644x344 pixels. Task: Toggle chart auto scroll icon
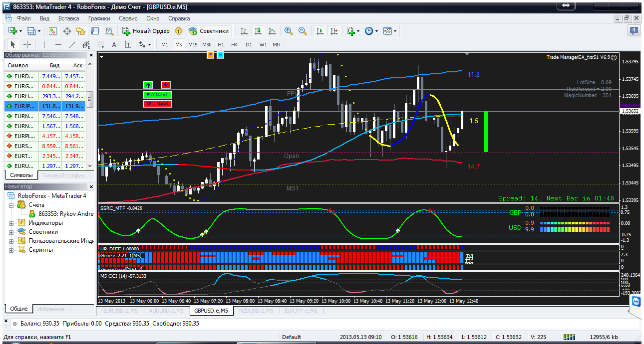click(x=320, y=31)
